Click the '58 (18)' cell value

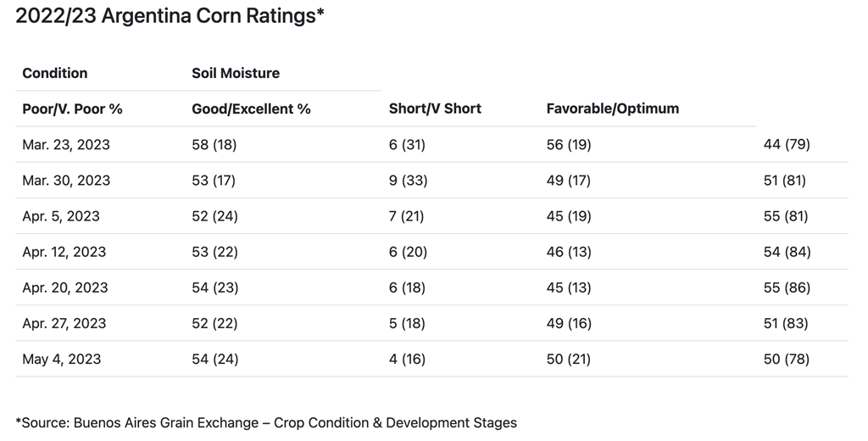214,145
